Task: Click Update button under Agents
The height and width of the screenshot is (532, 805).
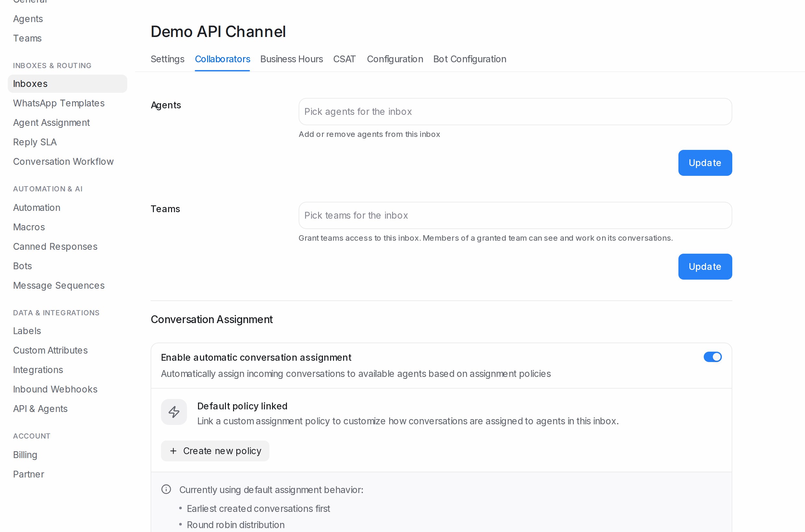Action: [x=705, y=163]
